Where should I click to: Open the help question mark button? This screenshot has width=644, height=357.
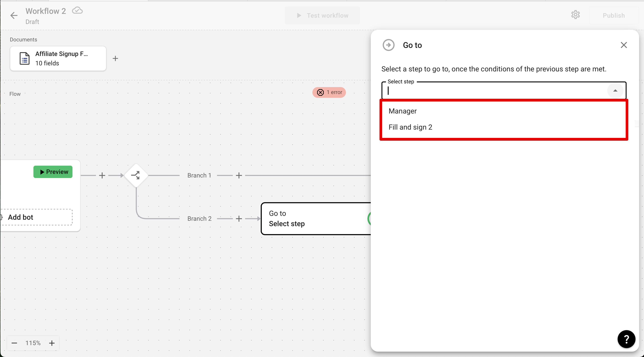626,339
